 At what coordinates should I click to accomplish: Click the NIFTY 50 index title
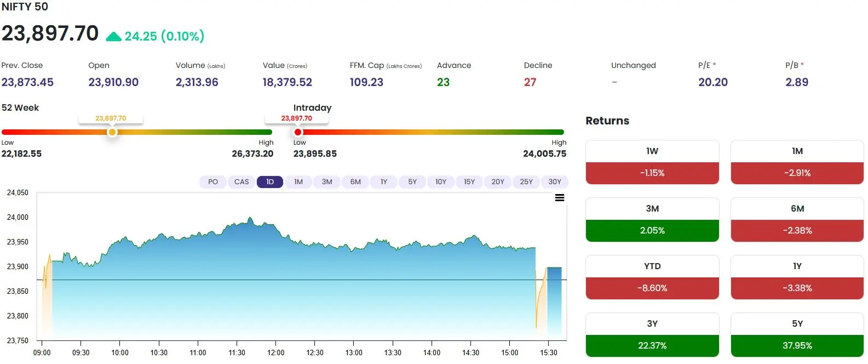[x=25, y=7]
